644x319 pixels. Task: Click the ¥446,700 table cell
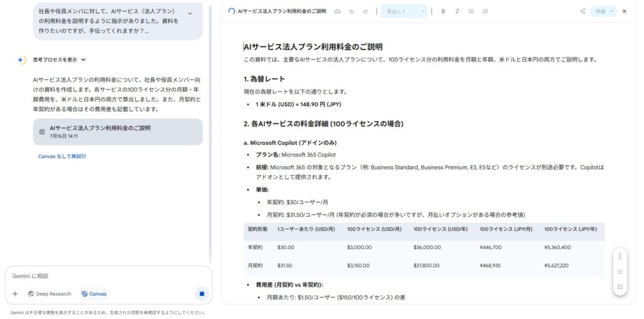(x=491, y=247)
